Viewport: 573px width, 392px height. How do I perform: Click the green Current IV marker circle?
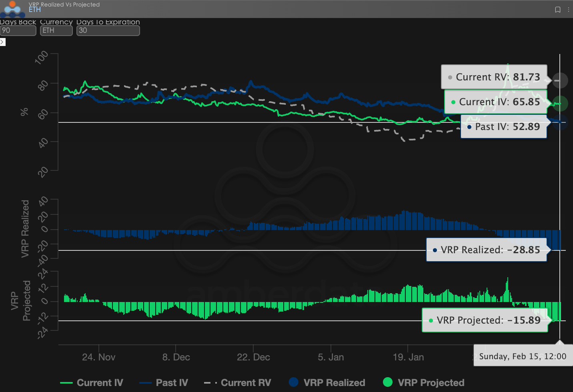[x=560, y=104]
